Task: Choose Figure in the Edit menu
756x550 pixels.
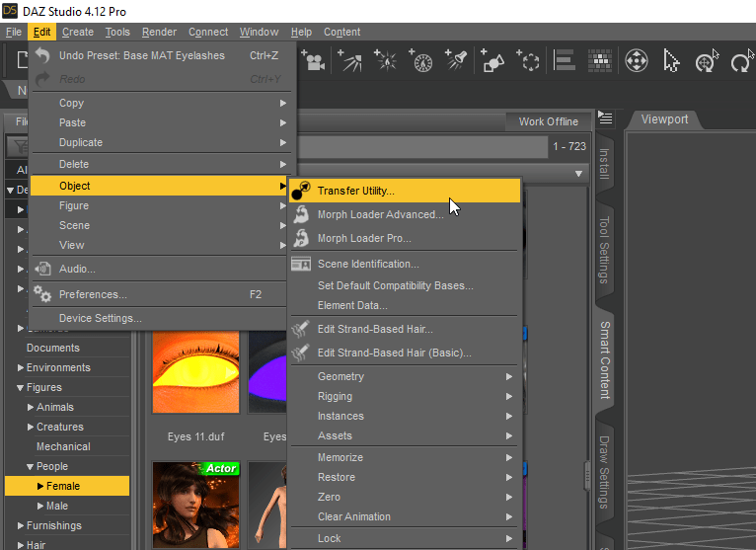Action: (x=161, y=205)
